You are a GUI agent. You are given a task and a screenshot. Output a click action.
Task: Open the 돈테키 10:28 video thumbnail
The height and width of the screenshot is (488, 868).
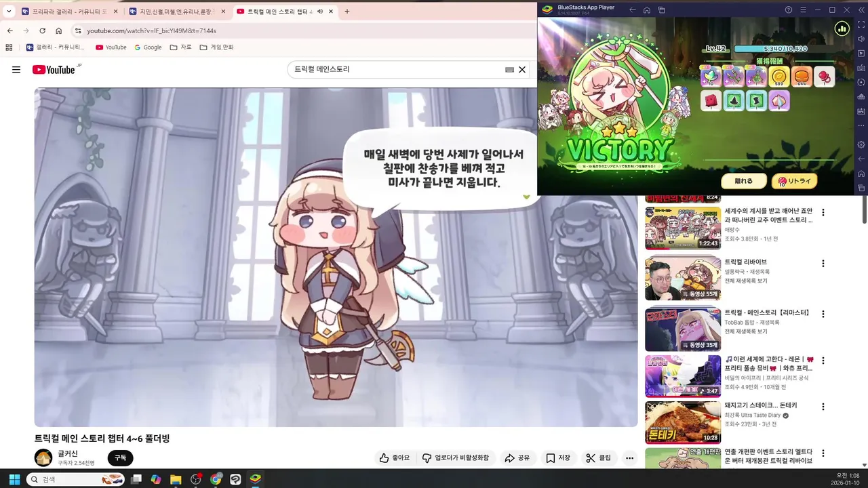pos(683,423)
